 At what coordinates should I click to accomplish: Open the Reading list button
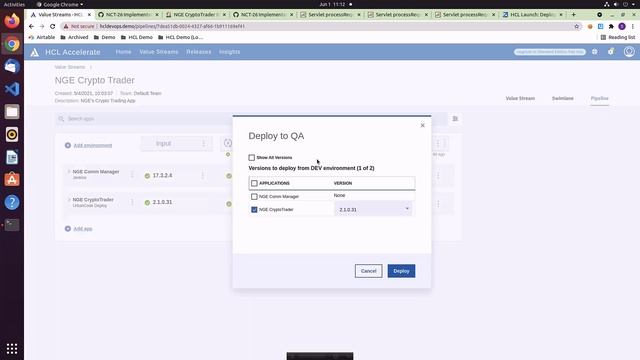point(618,37)
